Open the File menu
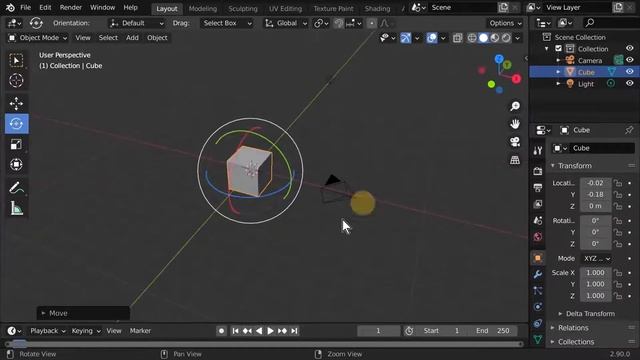This screenshot has height=360, width=640. 25,8
